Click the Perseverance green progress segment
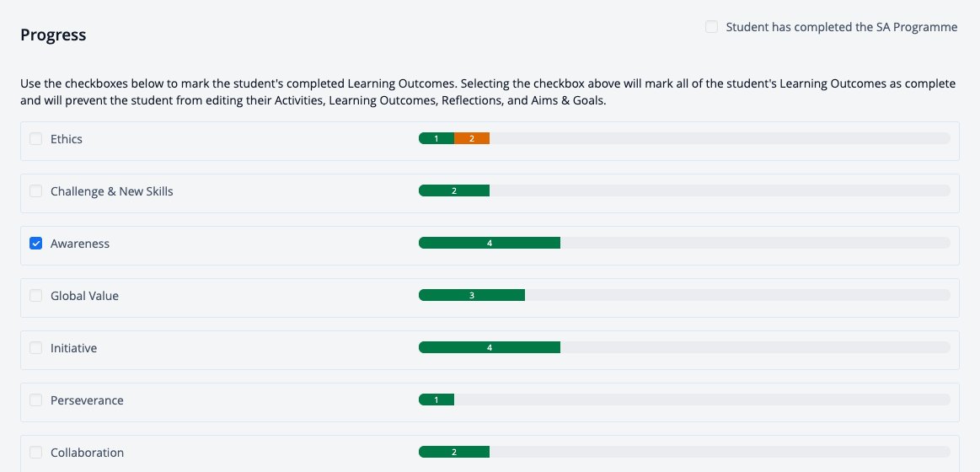The height and width of the screenshot is (472, 980). [x=436, y=400]
